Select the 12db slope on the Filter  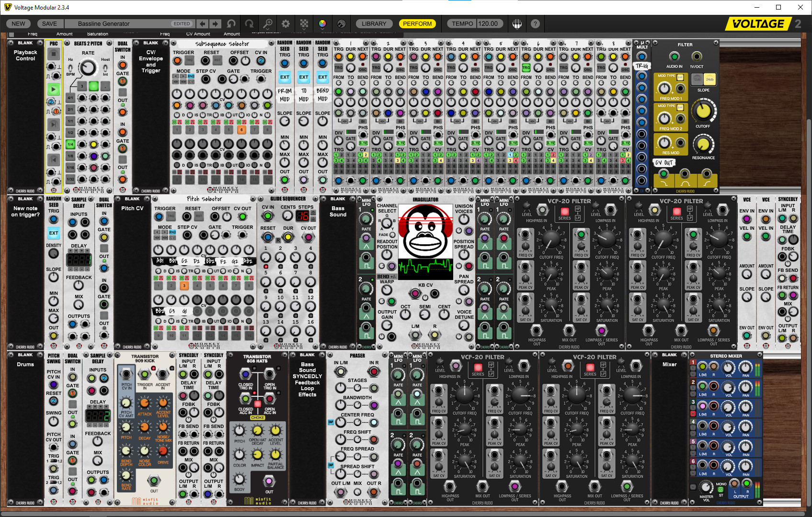[698, 79]
